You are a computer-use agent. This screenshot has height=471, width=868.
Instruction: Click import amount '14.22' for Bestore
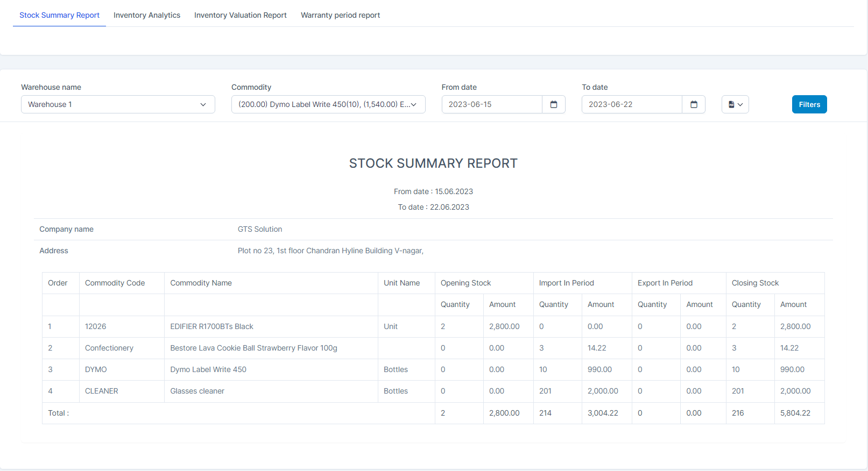click(x=597, y=348)
